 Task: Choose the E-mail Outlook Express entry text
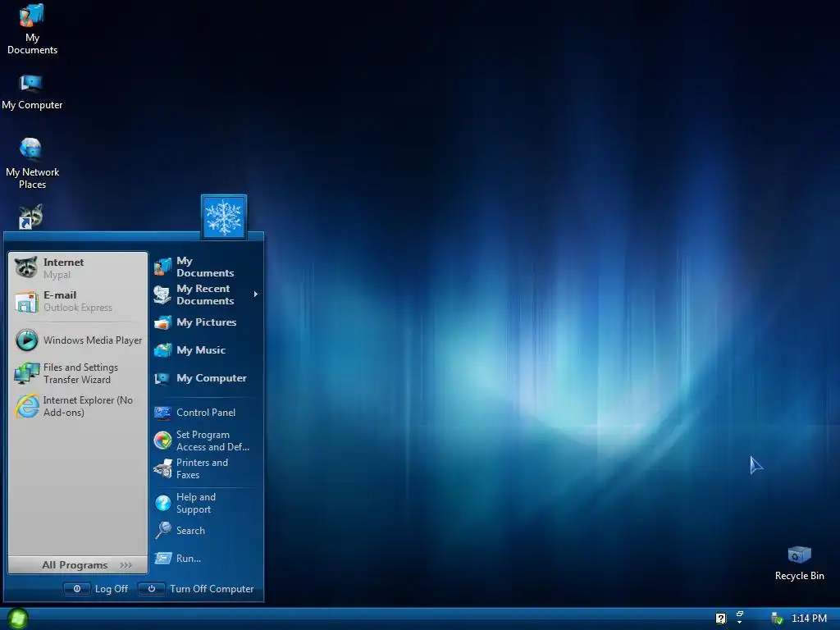click(78, 301)
